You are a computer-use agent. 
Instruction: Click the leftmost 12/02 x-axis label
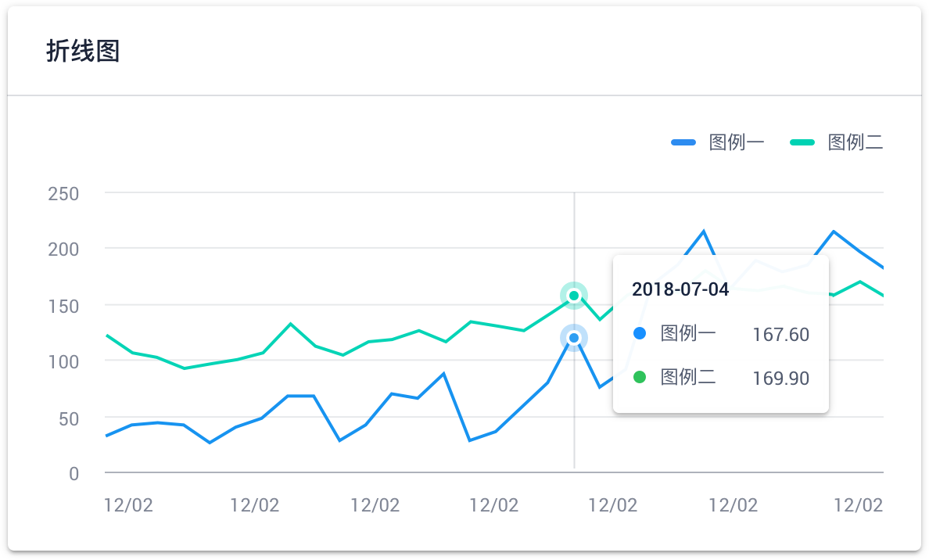click(128, 505)
